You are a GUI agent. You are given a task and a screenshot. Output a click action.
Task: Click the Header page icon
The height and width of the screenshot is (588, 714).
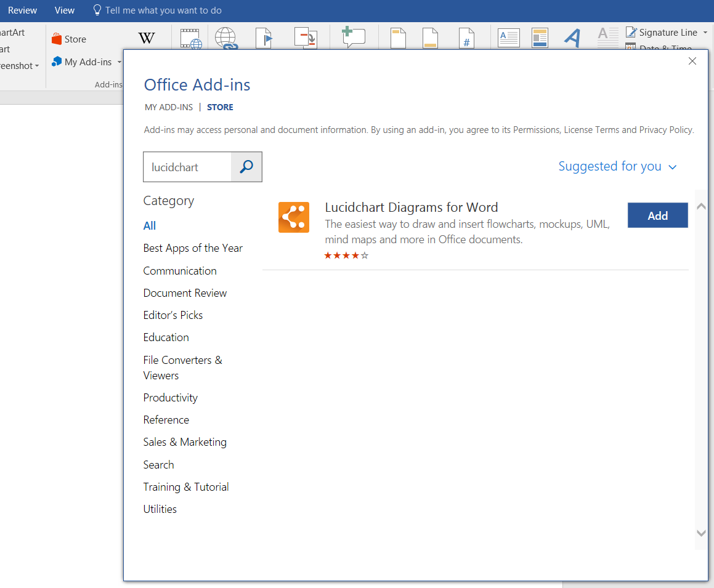[398, 38]
